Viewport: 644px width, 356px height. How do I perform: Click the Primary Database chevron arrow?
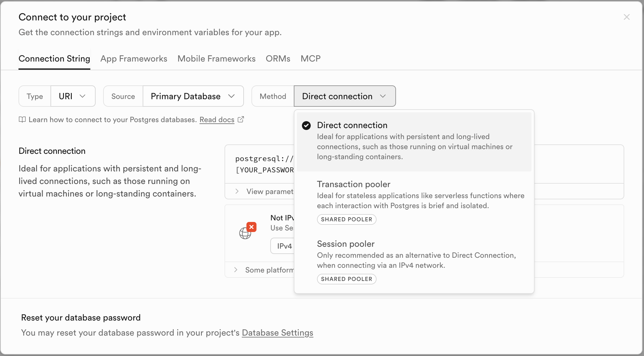[231, 96]
